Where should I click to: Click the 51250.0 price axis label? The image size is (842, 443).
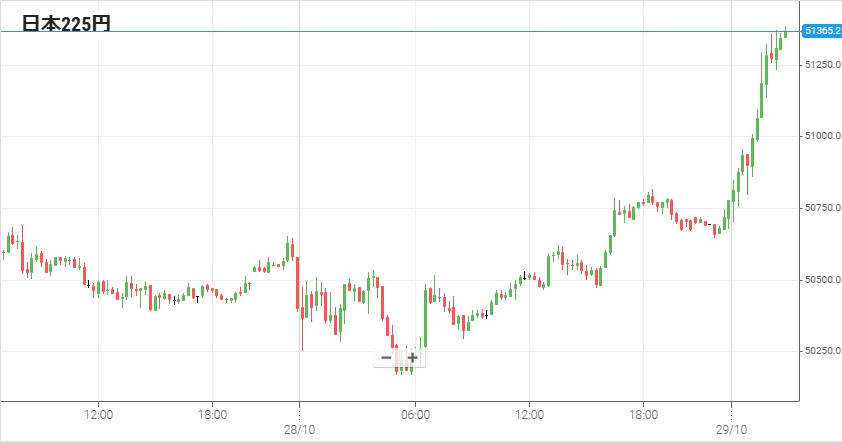pyautogui.click(x=821, y=65)
